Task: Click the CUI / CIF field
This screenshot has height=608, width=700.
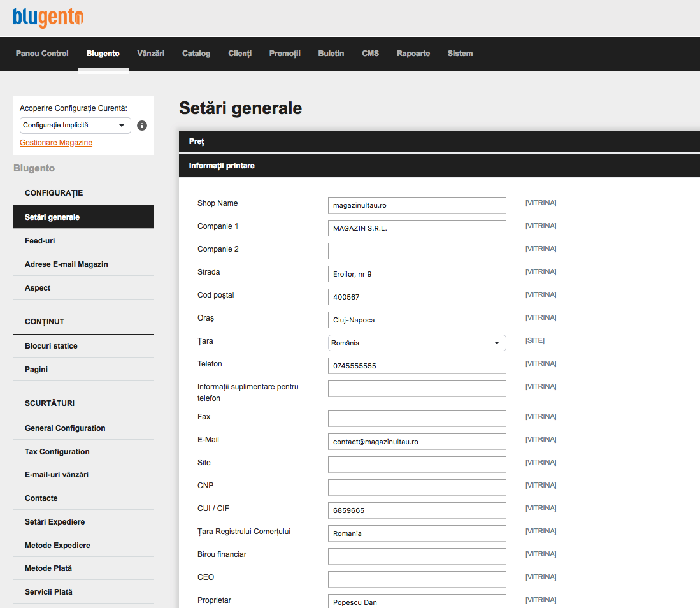Action: pyautogui.click(x=417, y=510)
